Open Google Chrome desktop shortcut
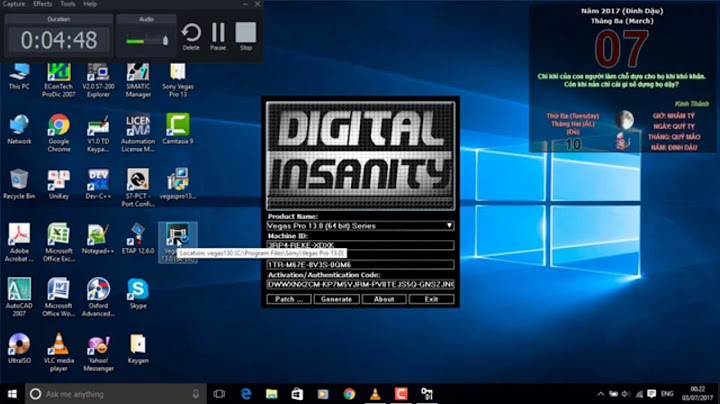Viewport: 720px width, 404px height. click(58, 125)
